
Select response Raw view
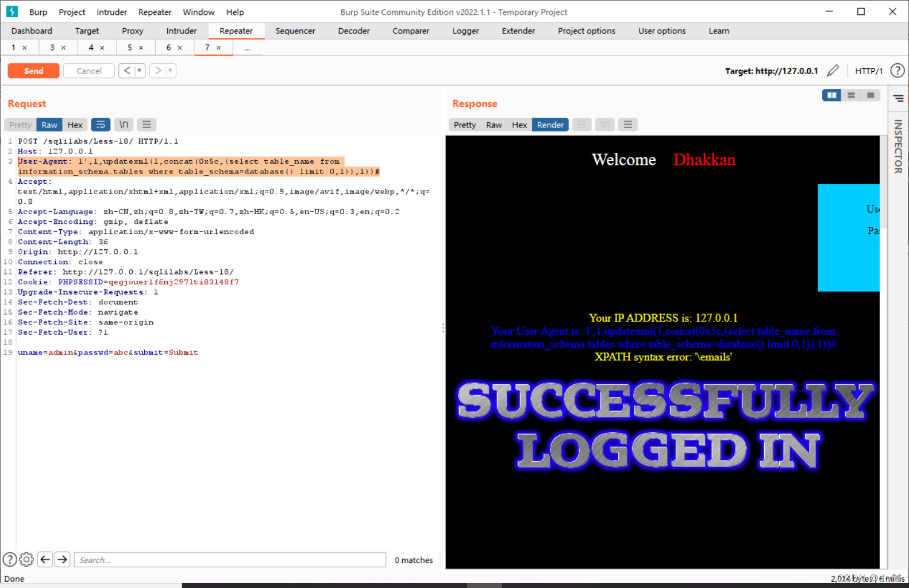point(494,125)
